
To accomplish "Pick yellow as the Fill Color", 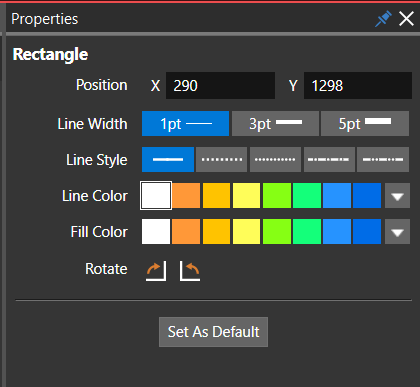I will (246, 232).
